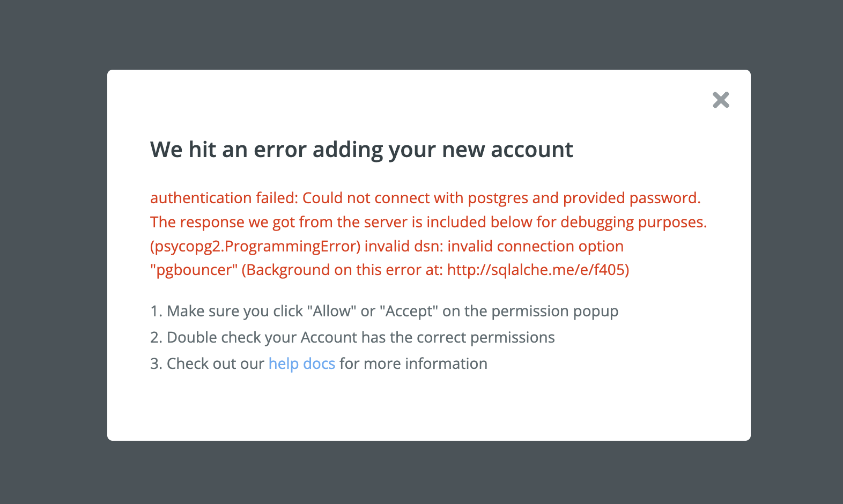Click list item about permission popup
This screenshot has height=504, width=843.
[384, 311]
